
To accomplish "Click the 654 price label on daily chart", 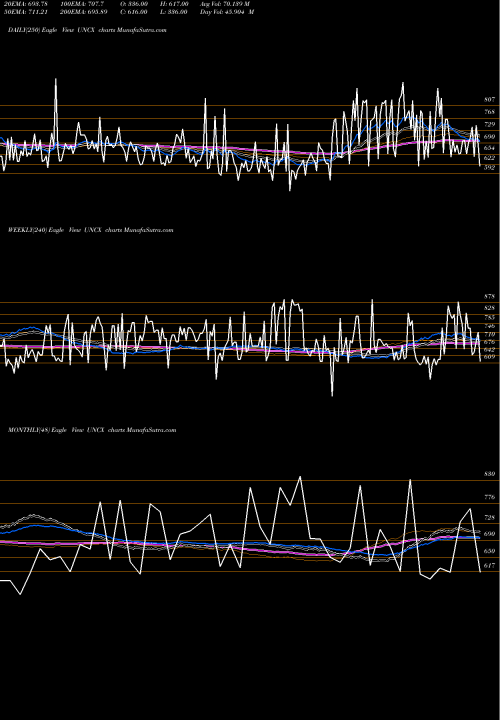I will click(x=489, y=148).
